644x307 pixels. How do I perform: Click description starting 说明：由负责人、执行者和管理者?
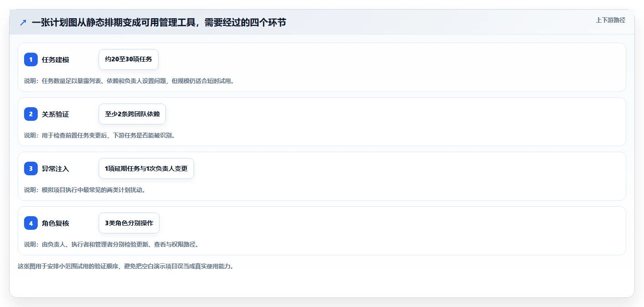111,244
